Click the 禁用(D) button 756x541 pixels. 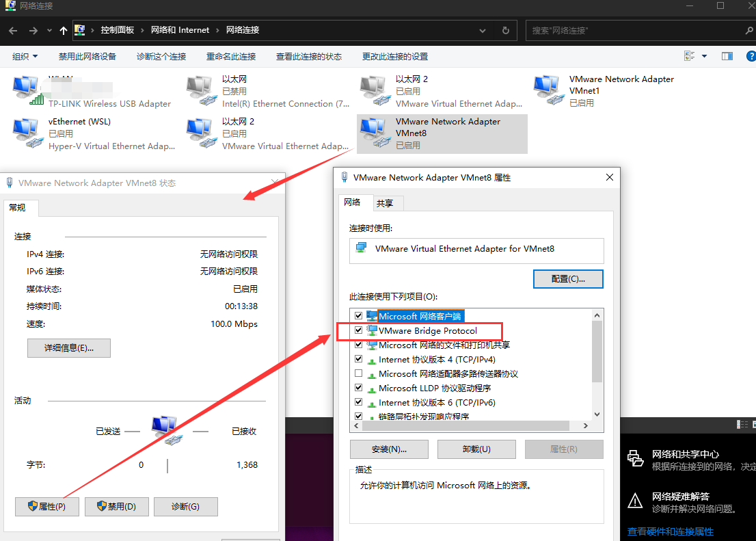[116, 507]
